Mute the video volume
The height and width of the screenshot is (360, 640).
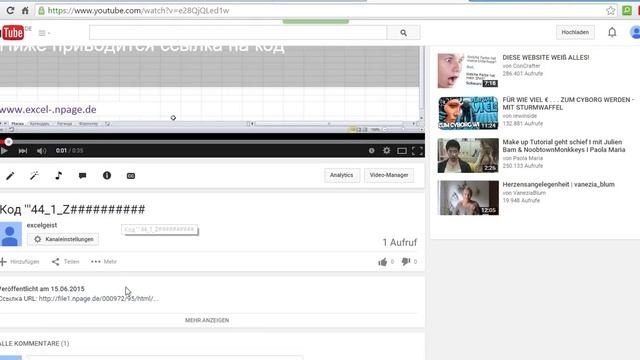(41, 151)
